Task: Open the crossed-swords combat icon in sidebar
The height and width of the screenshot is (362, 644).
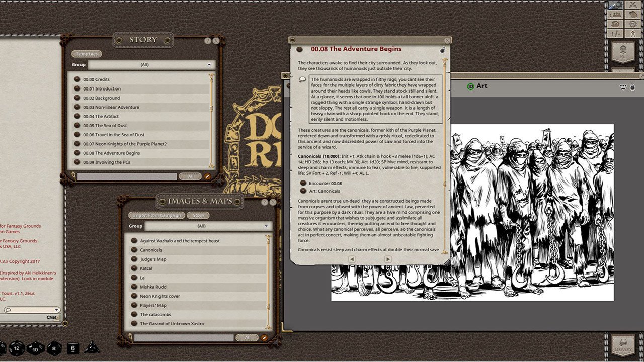Action: point(632,5)
